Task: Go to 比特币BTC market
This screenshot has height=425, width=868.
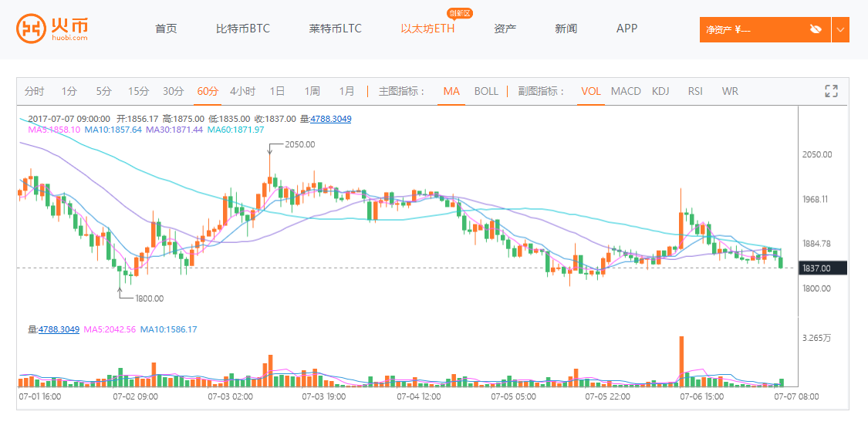Action: pyautogui.click(x=243, y=29)
